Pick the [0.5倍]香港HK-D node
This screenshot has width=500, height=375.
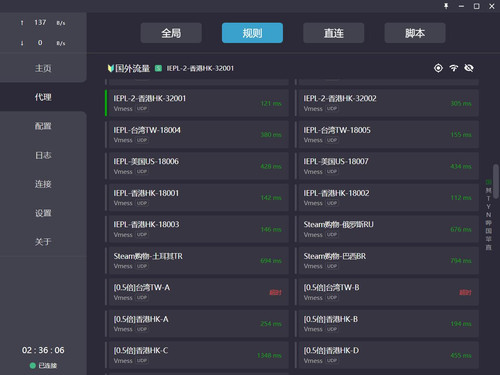pos(387,355)
